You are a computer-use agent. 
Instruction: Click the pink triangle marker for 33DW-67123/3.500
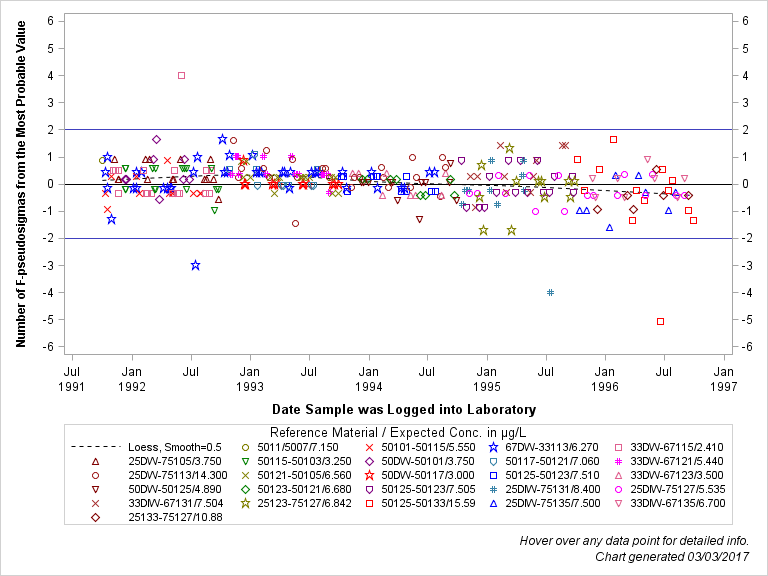point(619,476)
